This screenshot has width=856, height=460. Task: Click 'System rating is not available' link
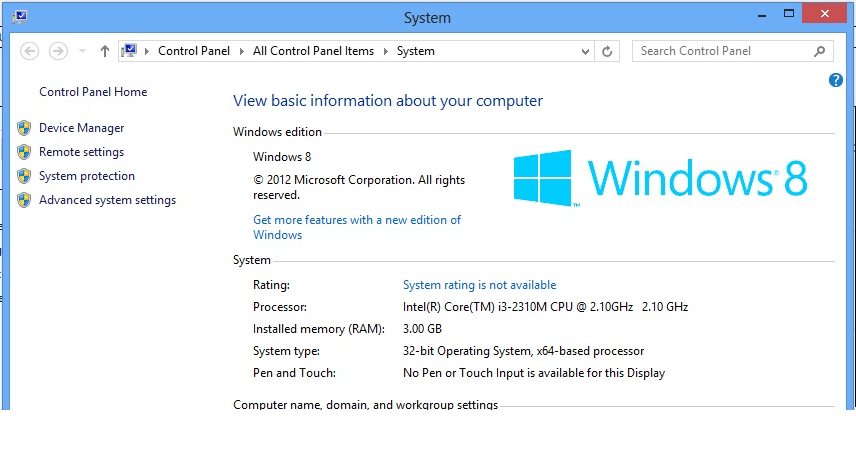479,285
